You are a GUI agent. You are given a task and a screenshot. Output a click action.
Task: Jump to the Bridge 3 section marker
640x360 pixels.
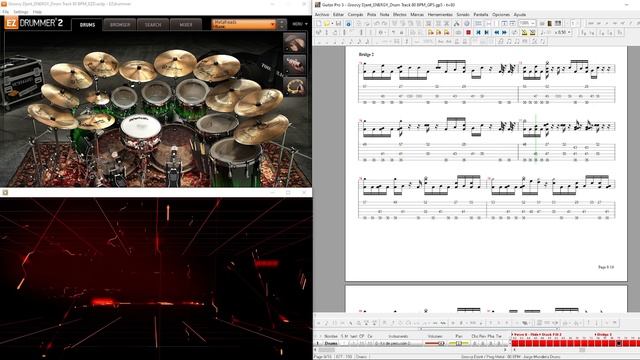pyautogui.click(x=604, y=334)
